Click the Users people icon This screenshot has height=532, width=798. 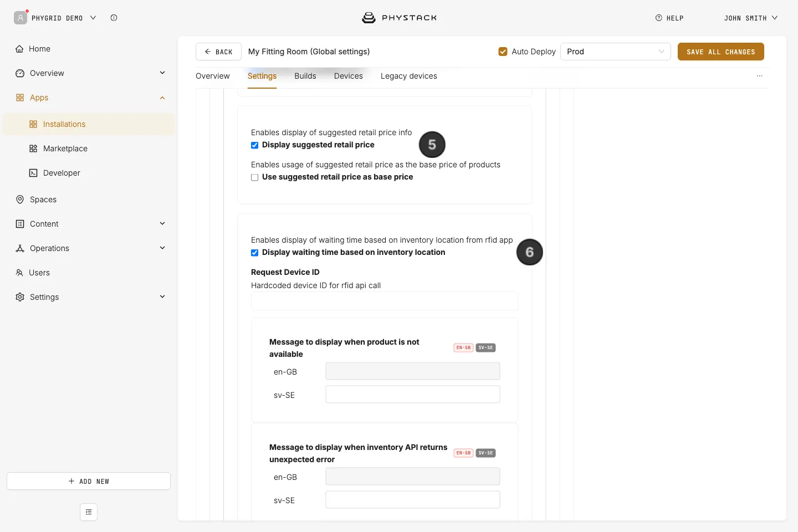point(19,273)
